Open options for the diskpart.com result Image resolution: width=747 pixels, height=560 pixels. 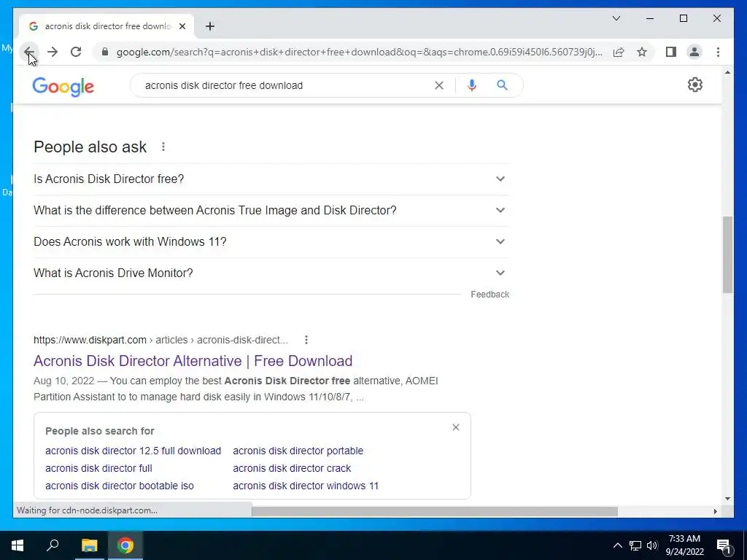306,340
